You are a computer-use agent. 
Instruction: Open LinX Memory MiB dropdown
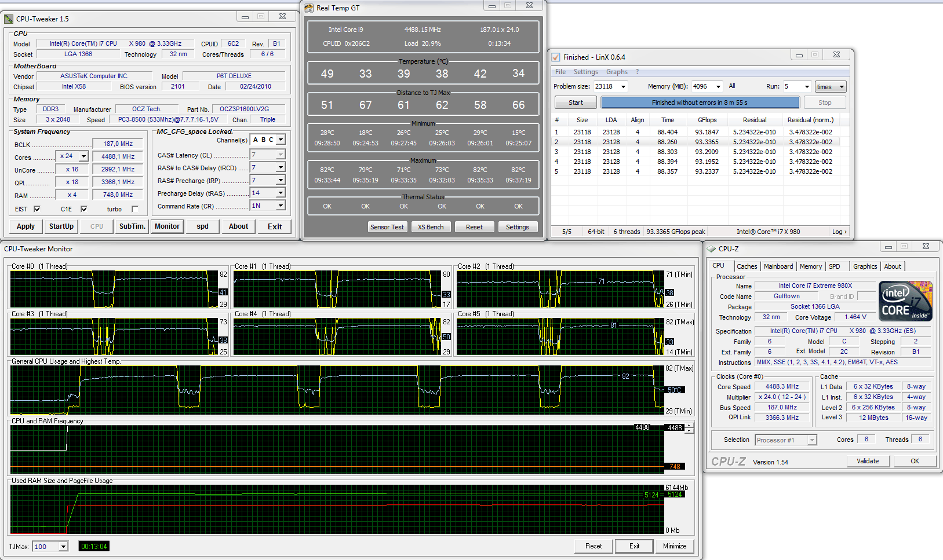coord(718,86)
